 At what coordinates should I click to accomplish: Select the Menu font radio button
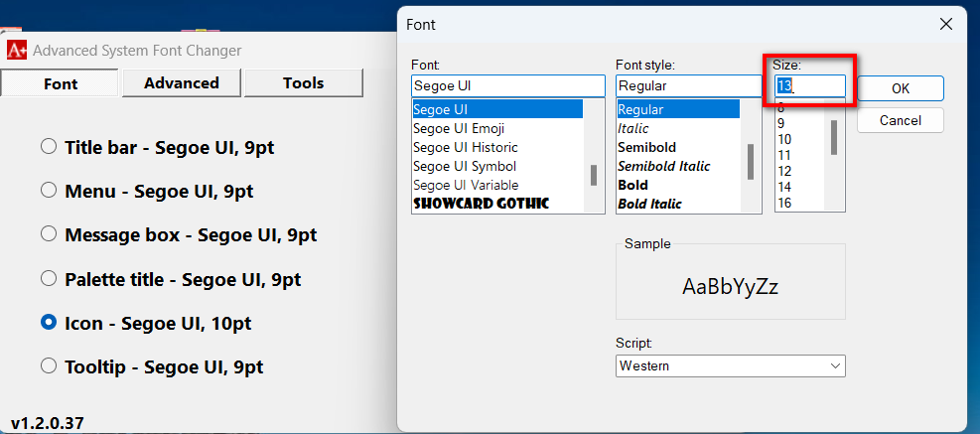(x=48, y=190)
